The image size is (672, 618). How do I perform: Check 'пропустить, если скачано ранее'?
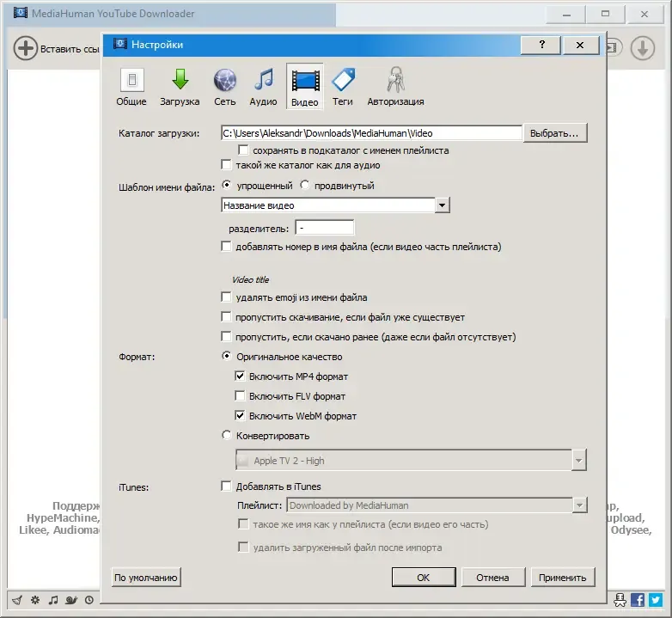(226, 337)
